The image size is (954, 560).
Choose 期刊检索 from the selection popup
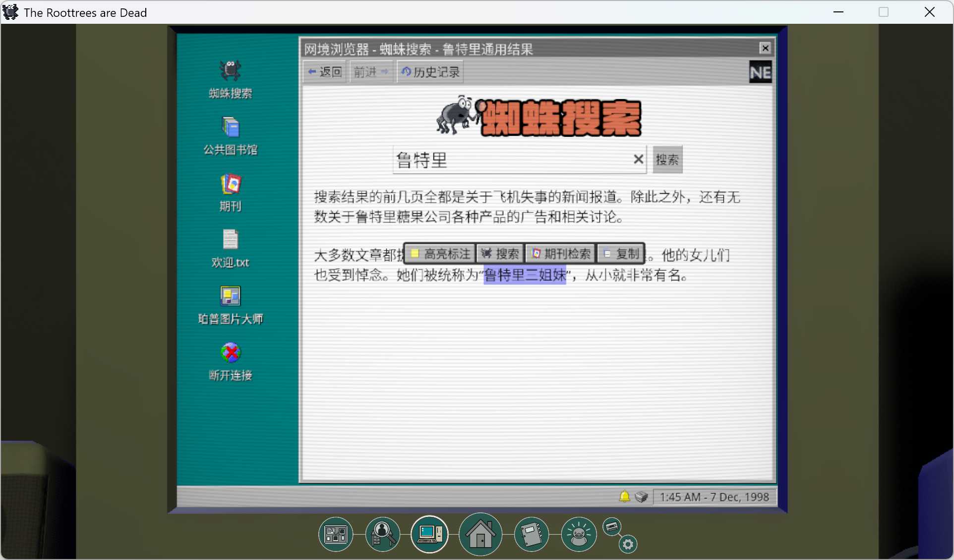point(561,254)
